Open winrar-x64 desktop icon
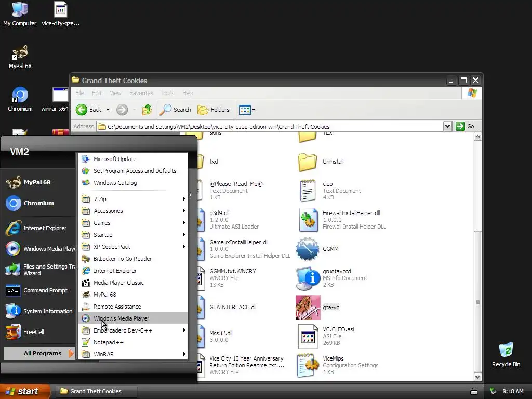This screenshot has height=399, width=532. 55,99
